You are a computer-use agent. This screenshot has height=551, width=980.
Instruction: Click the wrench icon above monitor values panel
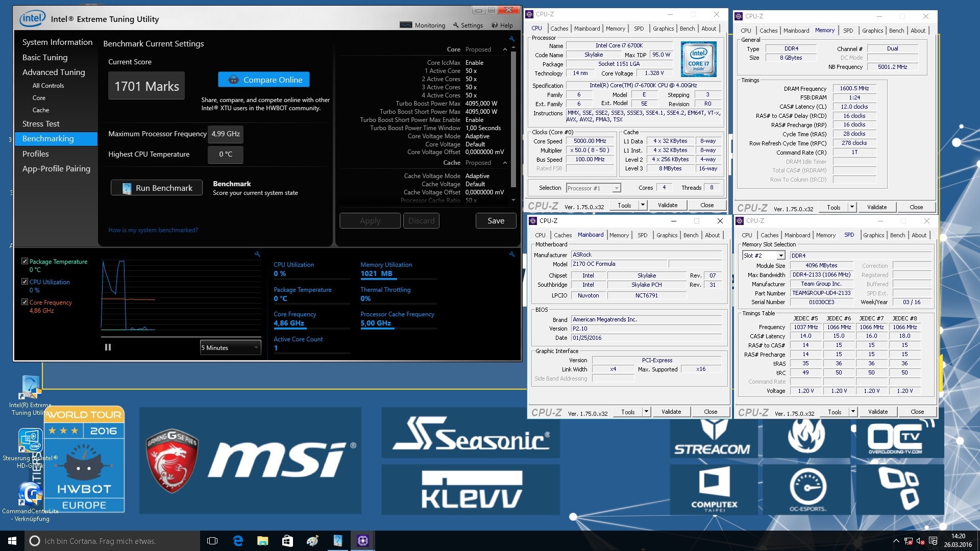coord(511,254)
